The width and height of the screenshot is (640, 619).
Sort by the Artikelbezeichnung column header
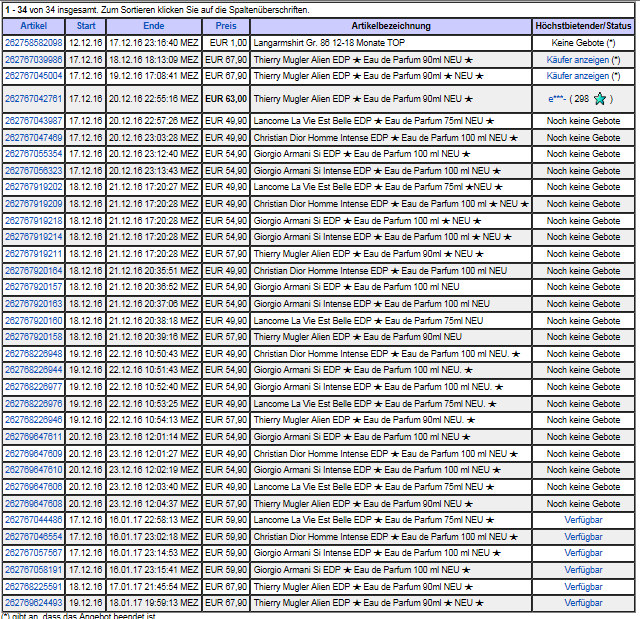point(391,26)
